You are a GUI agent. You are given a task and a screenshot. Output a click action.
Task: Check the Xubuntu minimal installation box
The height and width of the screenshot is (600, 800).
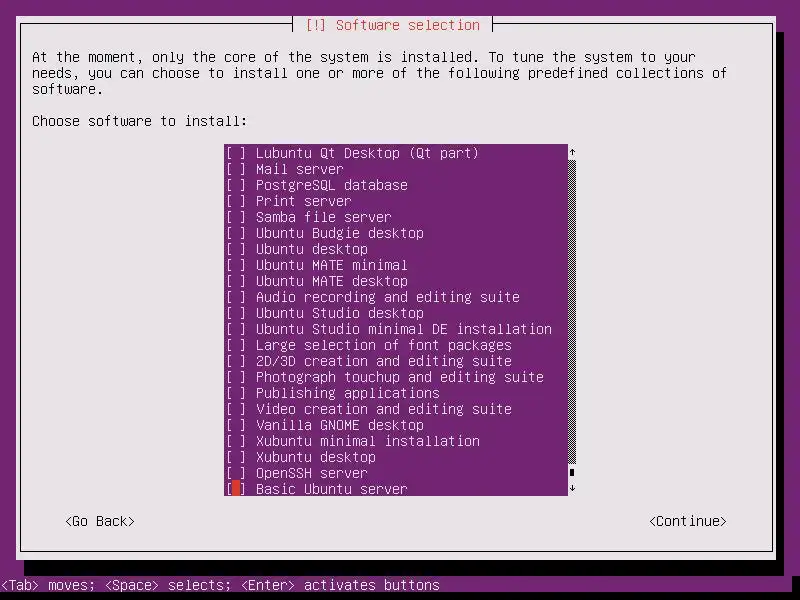click(x=236, y=441)
